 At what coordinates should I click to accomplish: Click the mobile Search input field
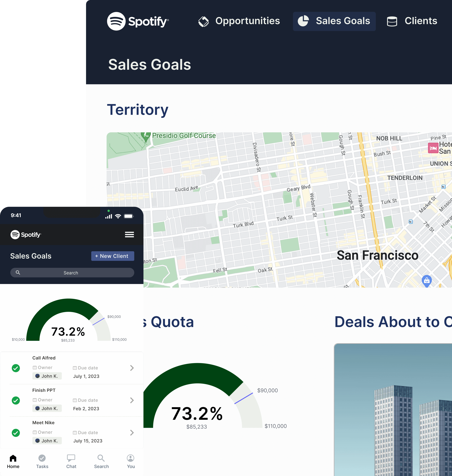tap(72, 272)
